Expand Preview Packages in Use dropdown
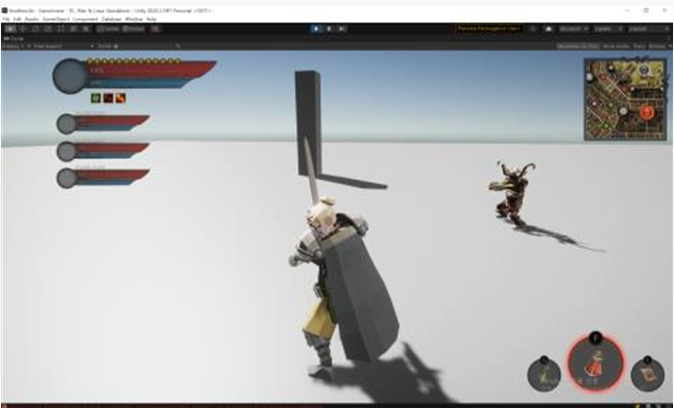Image resolution: width=674 pixels, height=408 pixels. pyautogui.click(x=490, y=30)
